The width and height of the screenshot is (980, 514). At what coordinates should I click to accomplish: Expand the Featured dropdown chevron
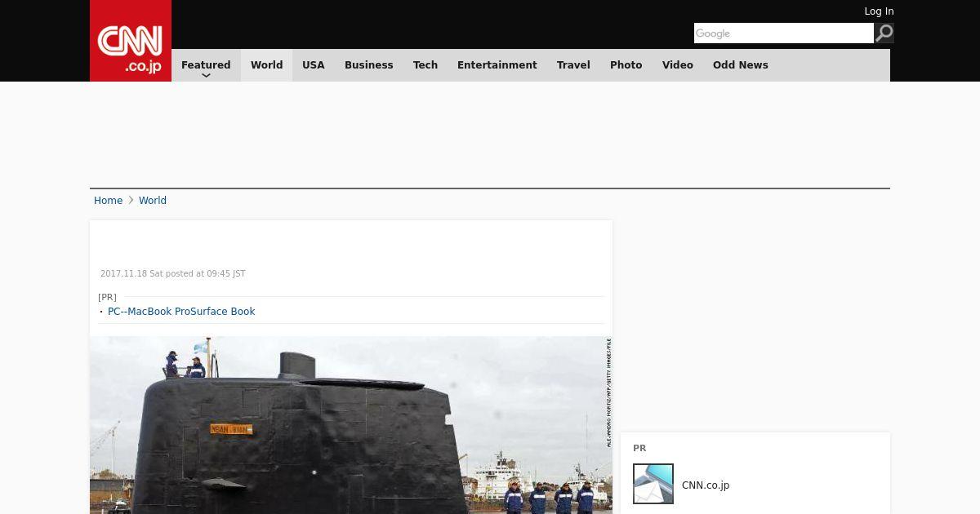click(206, 76)
